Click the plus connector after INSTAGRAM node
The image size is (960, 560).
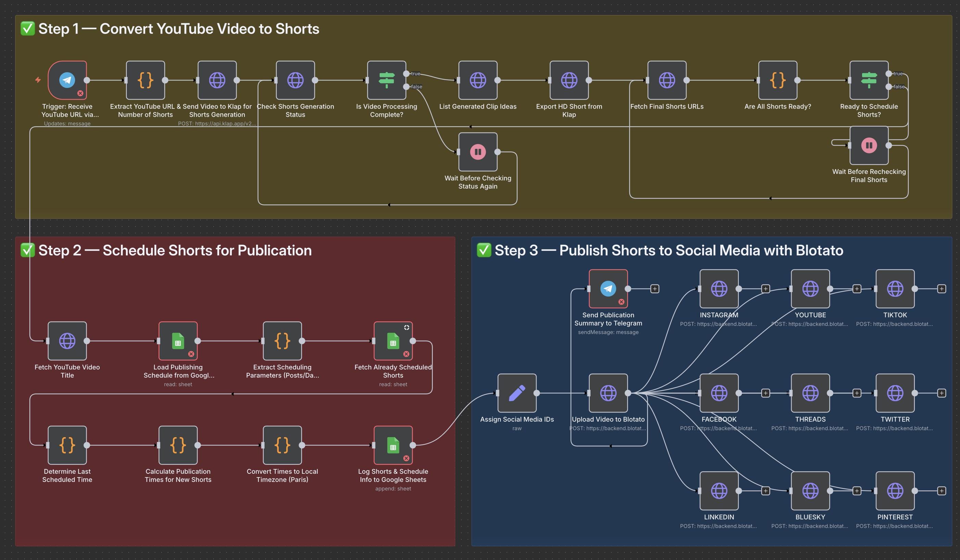[765, 289]
